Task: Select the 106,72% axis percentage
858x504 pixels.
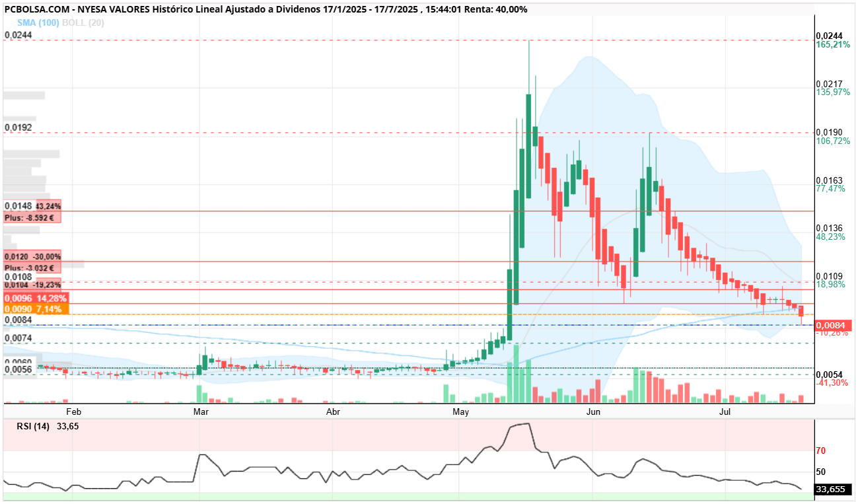Action: 834,141
